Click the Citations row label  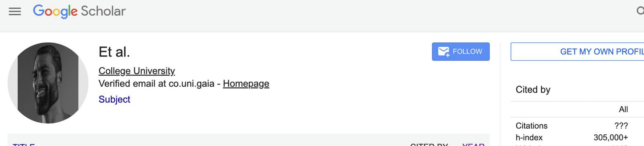532,126
